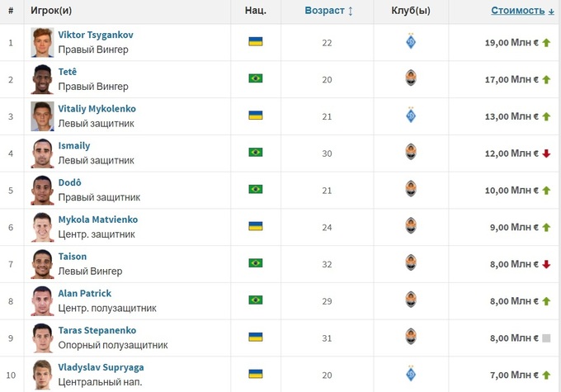This screenshot has width=561, height=392.
Task: Click gray unchanged marker beside Stepanenko's value
Action: tap(546, 338)
